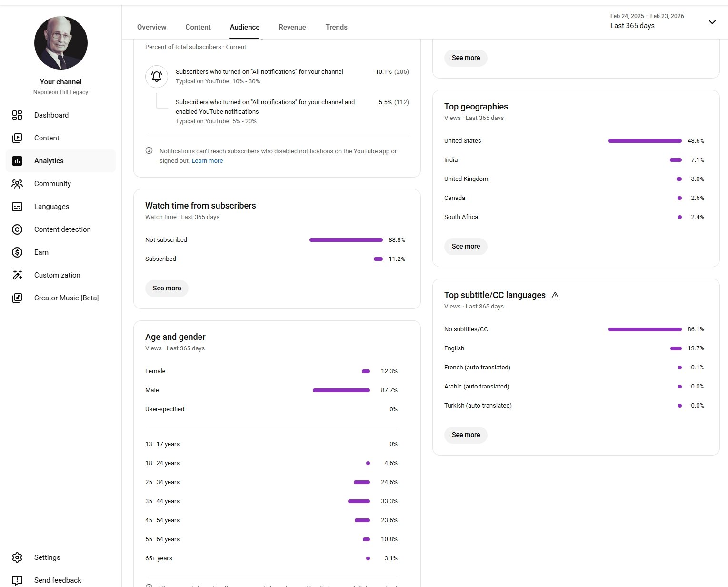The width and height of the screenshot is (728, 587).
Task: Click the Earn dollar sign icon
Action: coord(17,252)
